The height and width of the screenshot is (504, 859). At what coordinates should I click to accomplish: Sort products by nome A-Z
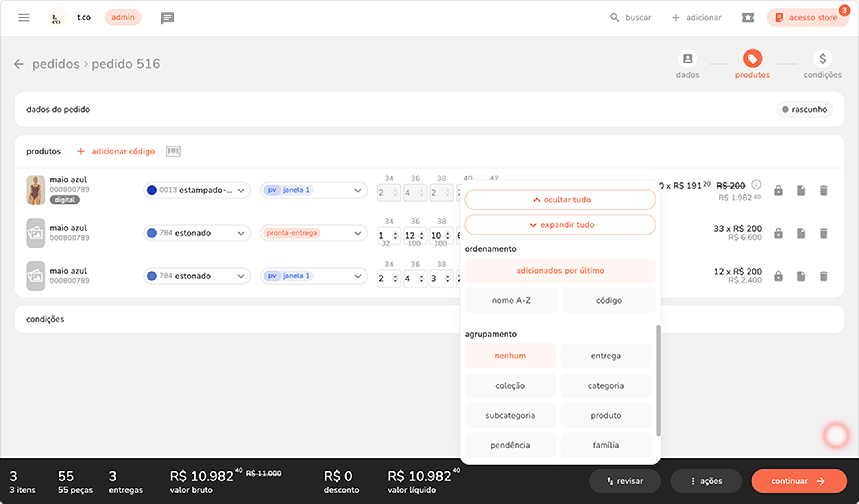coord(511,300)
